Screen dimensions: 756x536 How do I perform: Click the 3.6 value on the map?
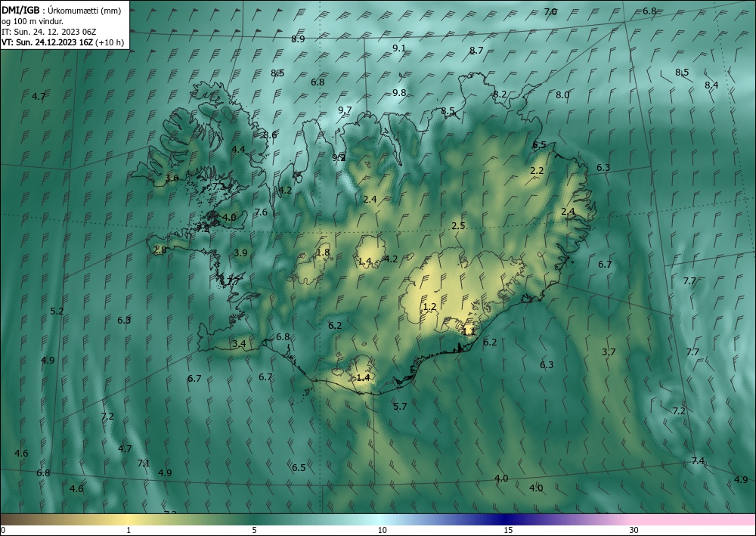172,178
